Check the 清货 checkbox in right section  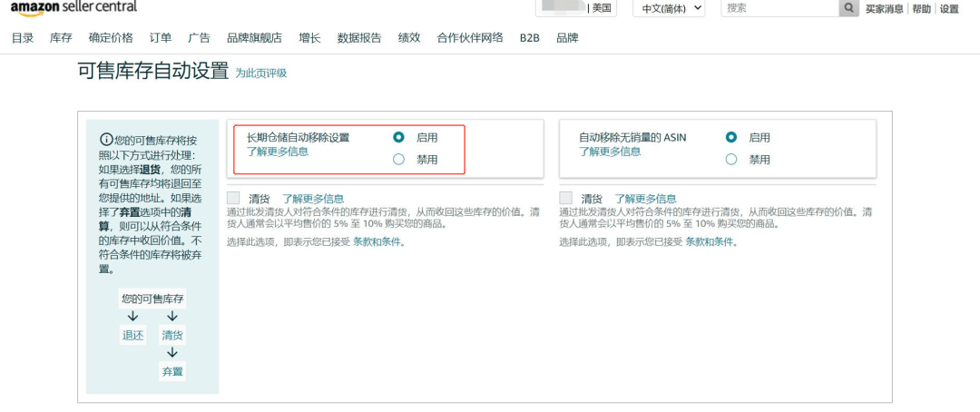[x=566, y=198]
